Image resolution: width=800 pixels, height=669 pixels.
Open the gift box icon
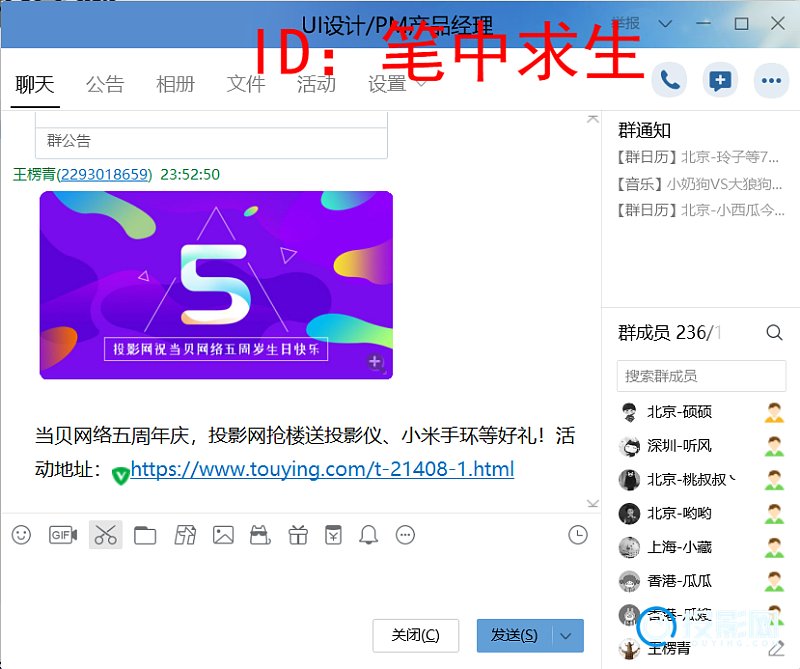[298, 535]
